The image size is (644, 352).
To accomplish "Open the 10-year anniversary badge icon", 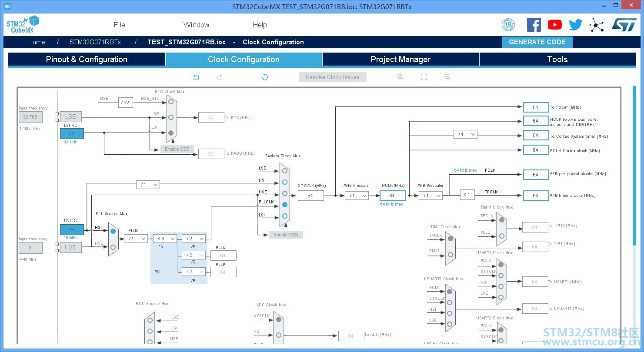I will [508, 25].
